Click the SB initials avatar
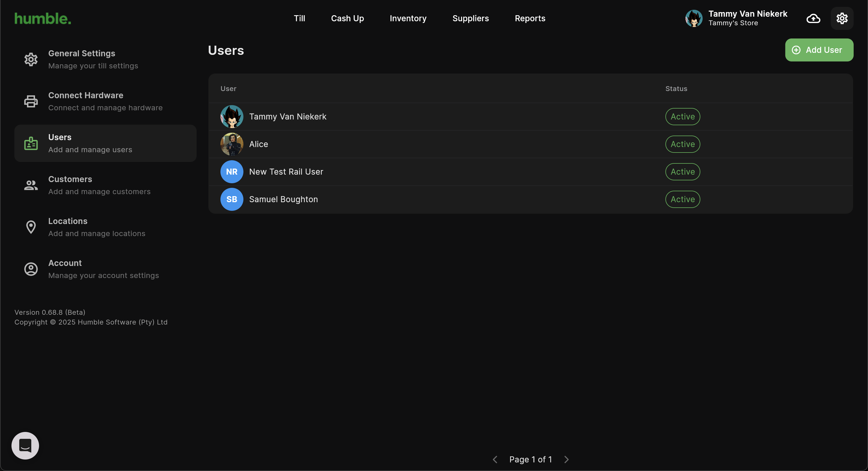 coord(232,199)
